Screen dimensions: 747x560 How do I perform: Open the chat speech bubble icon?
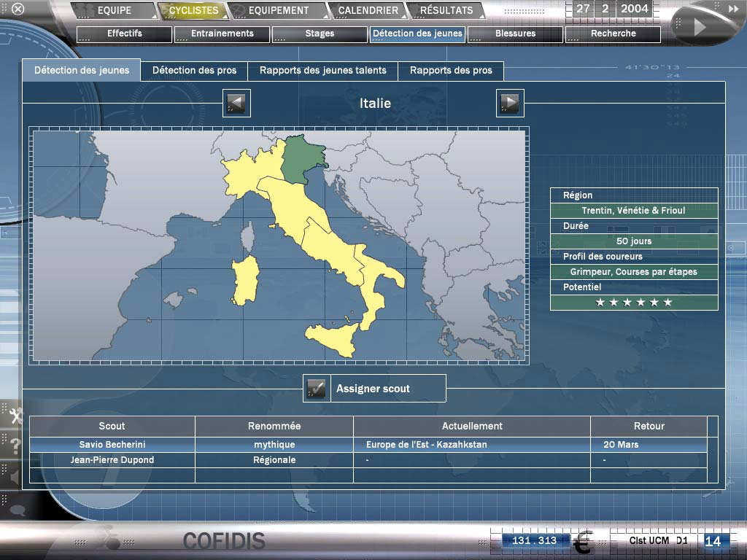(16, 509)
